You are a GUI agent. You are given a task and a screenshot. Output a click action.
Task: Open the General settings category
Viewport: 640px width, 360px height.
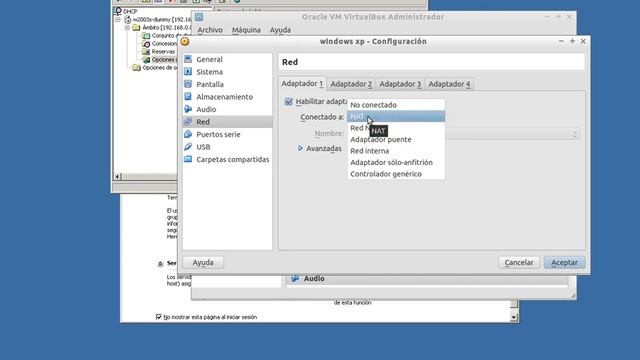coord(227,59)
